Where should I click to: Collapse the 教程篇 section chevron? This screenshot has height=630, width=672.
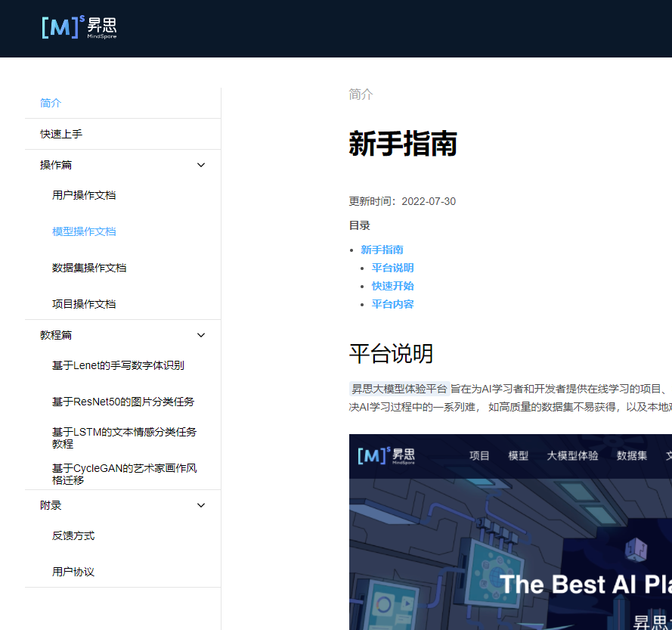[x=201, y=335]
